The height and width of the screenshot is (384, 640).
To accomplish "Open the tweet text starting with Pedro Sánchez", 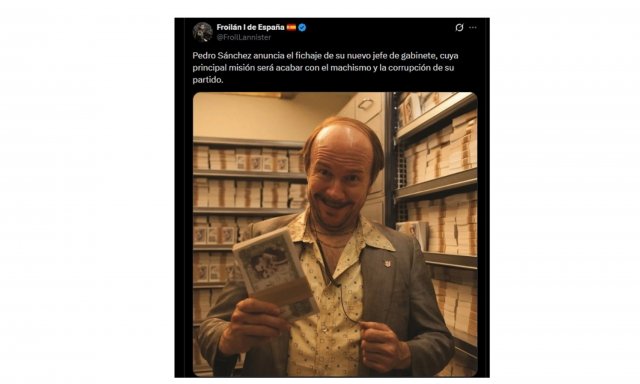I will [x=325, y=67].
